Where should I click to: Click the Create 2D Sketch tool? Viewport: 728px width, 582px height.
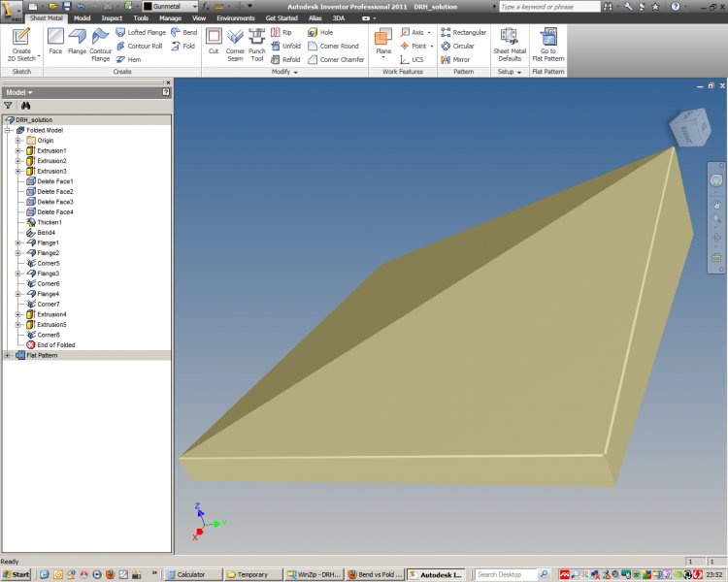pyautogui.click(x=20, y=43)
